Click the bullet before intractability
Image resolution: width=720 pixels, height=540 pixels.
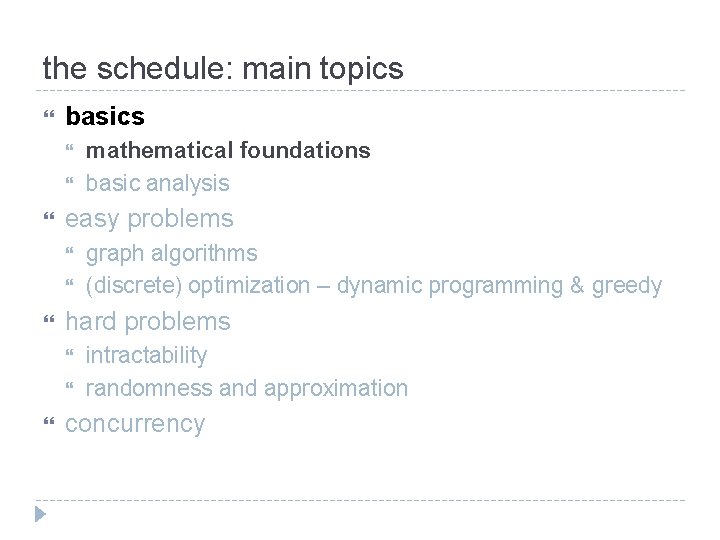pos(69,353)
